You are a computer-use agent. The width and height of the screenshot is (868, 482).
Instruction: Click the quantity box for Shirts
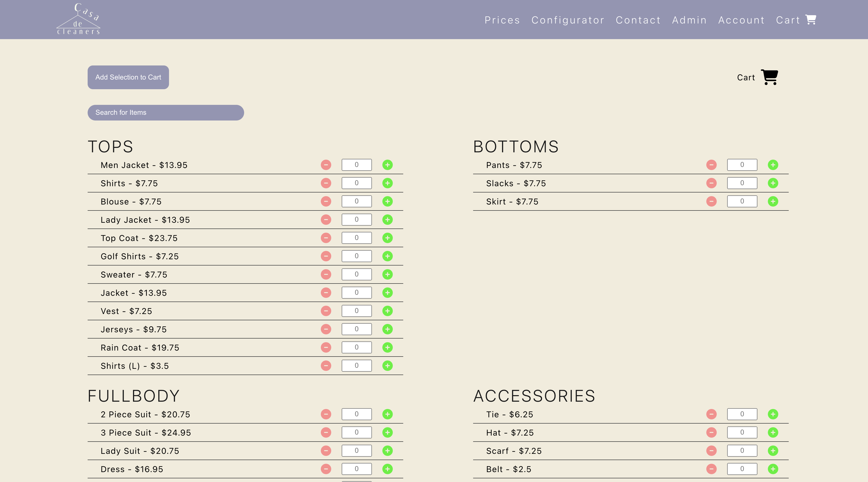(x=356, y=183)
